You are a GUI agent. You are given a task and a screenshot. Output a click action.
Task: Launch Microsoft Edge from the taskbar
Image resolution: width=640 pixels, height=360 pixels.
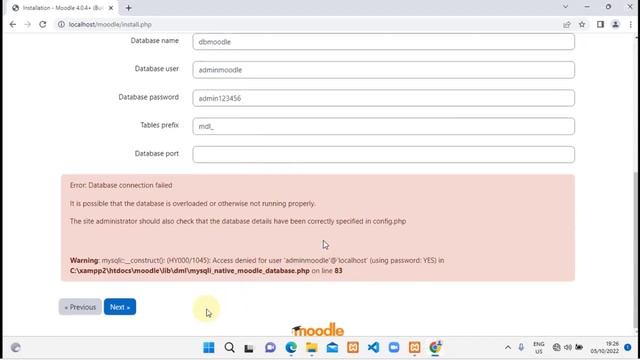coord(291,347)
